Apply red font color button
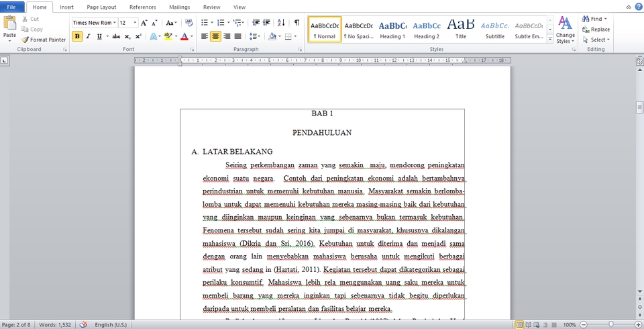The image size is (644, 329). pyautogui.click(x=184, y=36)
